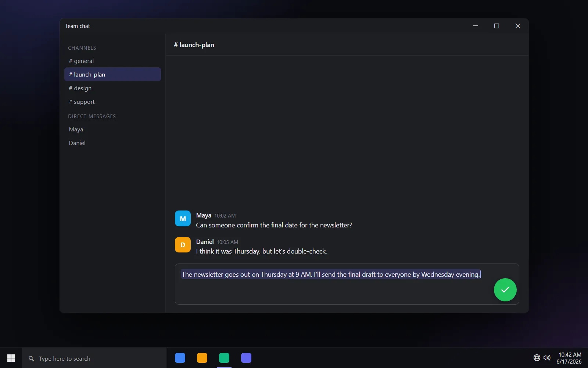Open Maya's blue M avatar
588x368 pixels.
coord(183,219)
